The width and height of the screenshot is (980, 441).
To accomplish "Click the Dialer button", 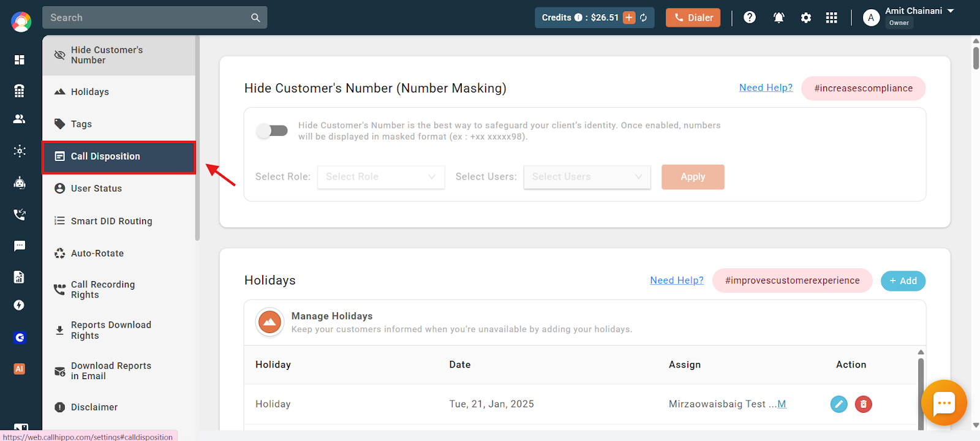I will pos(693,18).
